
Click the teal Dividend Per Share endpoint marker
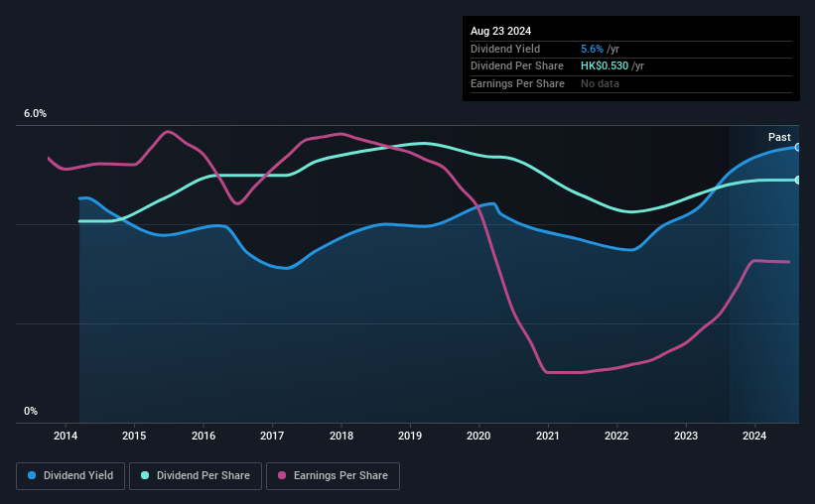(x=798, y=181)
